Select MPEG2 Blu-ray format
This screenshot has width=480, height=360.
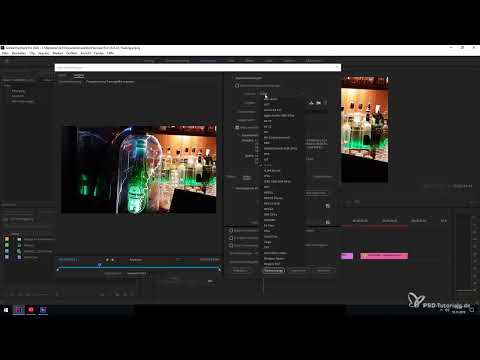click(x=273, y=198)
